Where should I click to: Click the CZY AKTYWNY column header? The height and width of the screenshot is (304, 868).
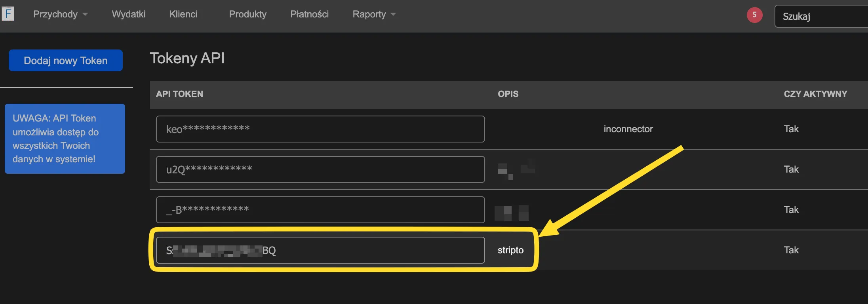(815, 94)
